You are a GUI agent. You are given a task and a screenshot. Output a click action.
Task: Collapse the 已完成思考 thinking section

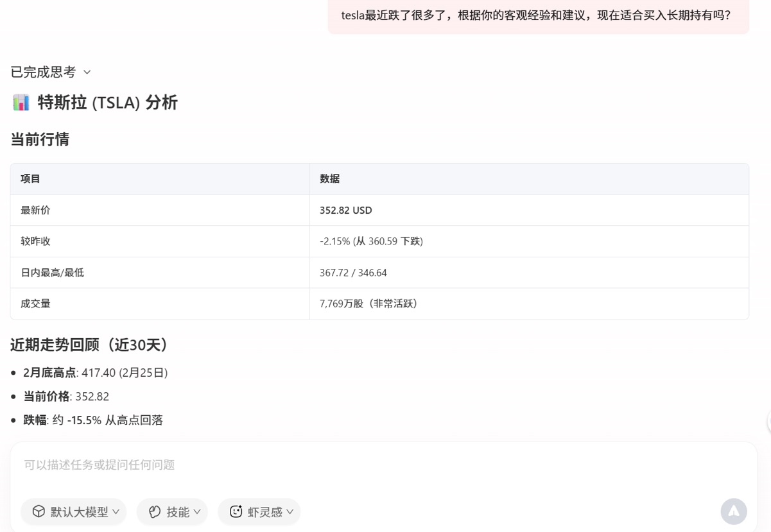point(51,72)
